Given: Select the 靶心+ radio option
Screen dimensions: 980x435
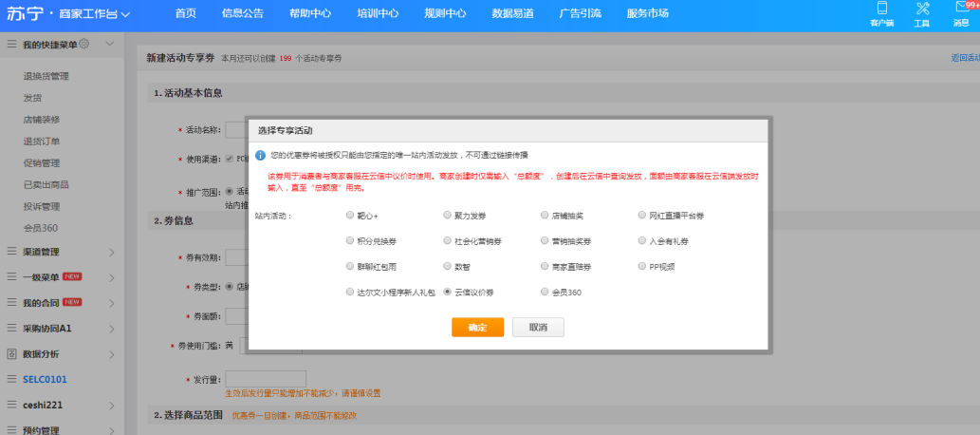Looking at the screenshot, I should click(x=349, y=216).
